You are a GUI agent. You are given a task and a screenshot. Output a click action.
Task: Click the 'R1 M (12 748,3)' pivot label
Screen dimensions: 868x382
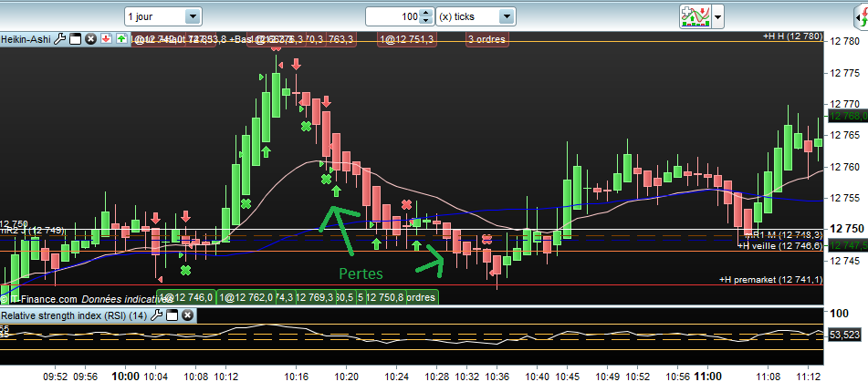coord(785,235)
